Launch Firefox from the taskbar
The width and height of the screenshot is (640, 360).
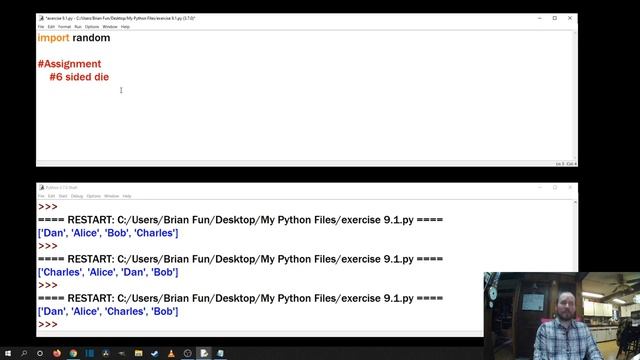(57, 353)
